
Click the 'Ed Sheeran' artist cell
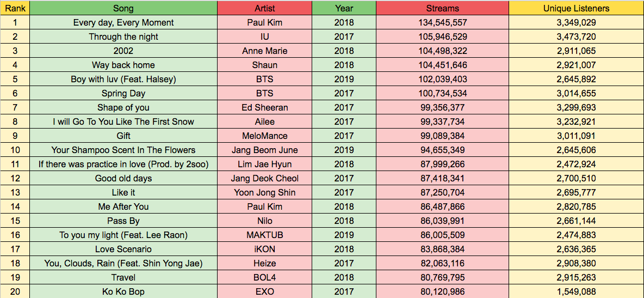(265, 107)
